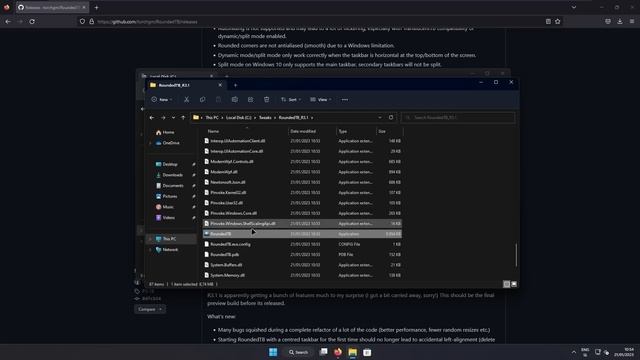
Task: Expand the recent locations chevron beside forward arrow
Action: [x=173, y=118]
